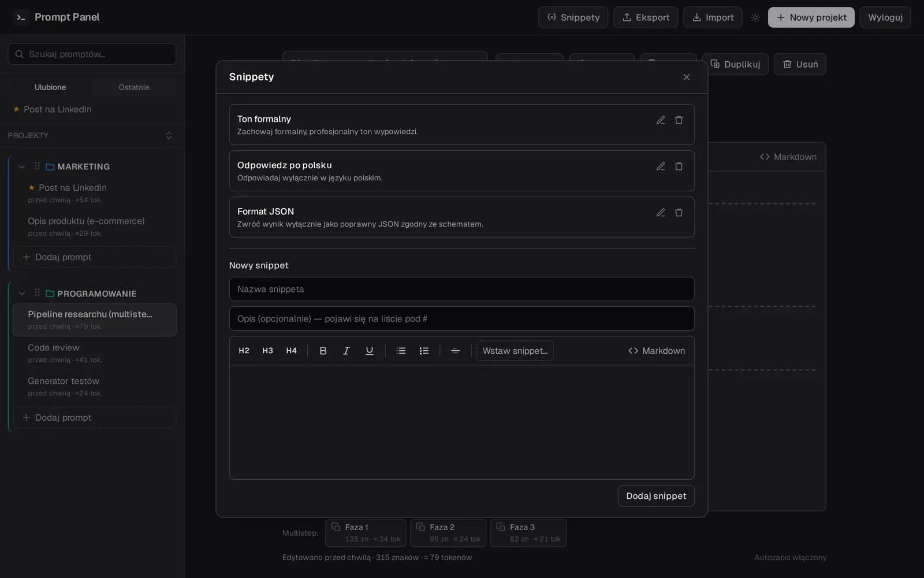The height and width of the screenshot is (578, 924).
Task: Click the Nazwa snippeta field
Action: (x=461, y=289)
